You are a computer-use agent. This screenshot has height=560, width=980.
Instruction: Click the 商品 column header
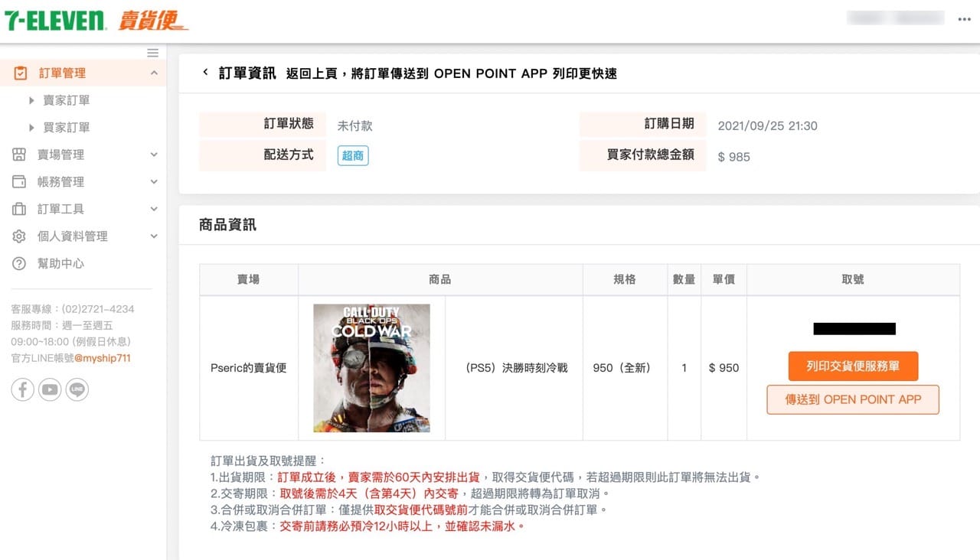[440, 279]
